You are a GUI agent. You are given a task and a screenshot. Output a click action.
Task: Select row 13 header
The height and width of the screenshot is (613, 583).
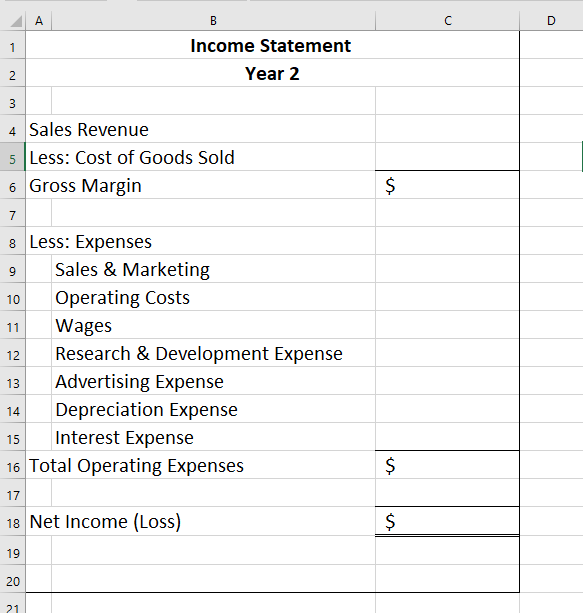[13, 381]
